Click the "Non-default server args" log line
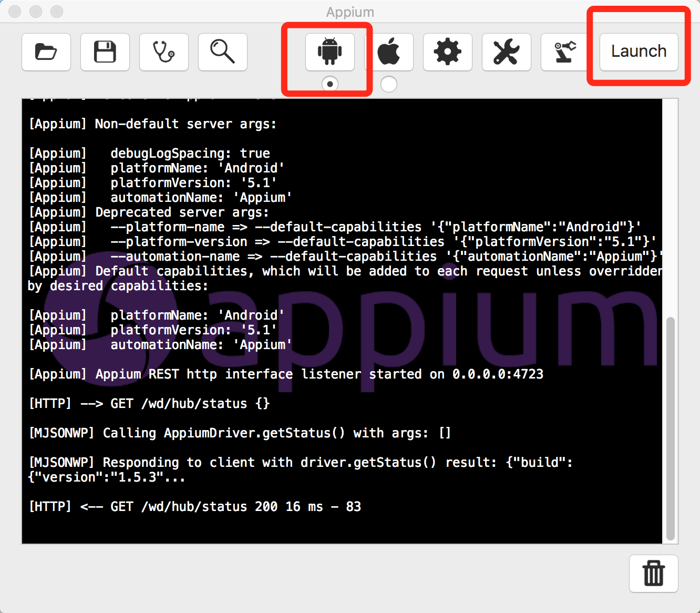This screenshot has width=700, height=613. [152, 124]
